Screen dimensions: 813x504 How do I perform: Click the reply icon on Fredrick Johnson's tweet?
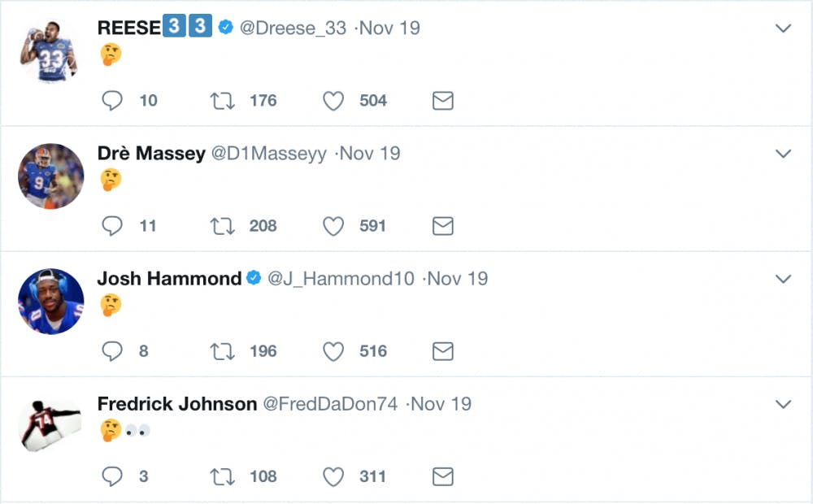[112, 476]
